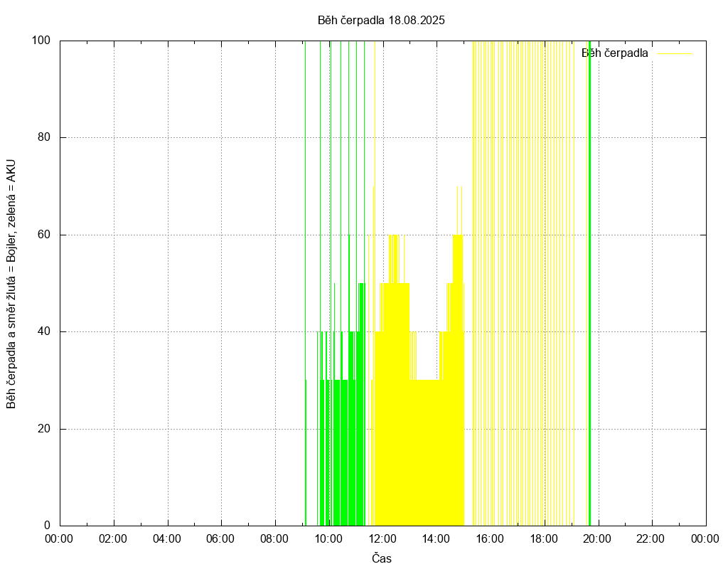Click the x-axis tick '20:00'

(x=597, y=539)
